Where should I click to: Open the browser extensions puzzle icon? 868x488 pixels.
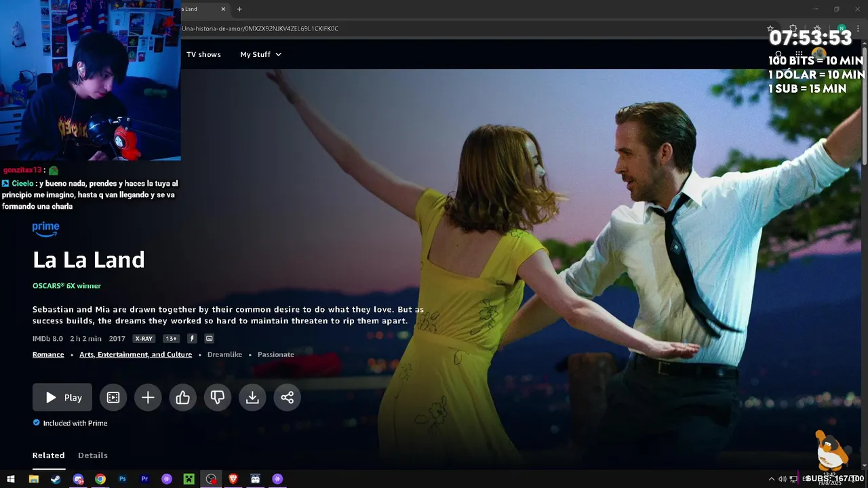[793, 28]
